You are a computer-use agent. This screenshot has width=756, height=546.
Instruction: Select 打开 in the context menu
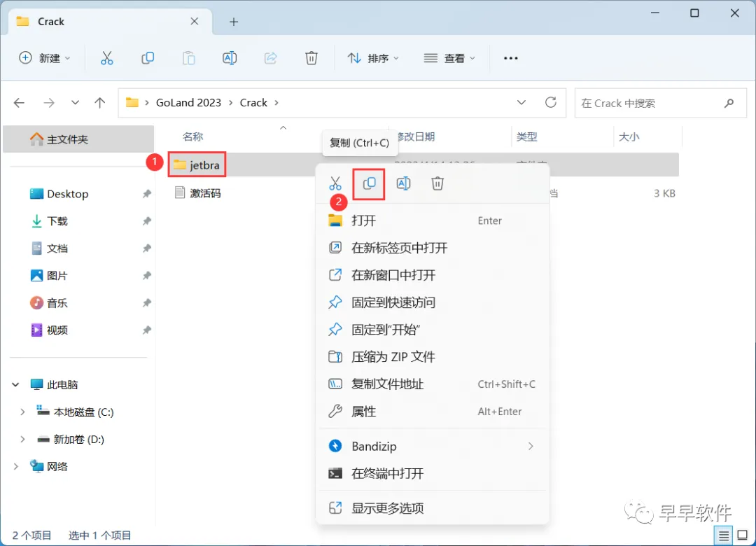(x=433, y=221)
